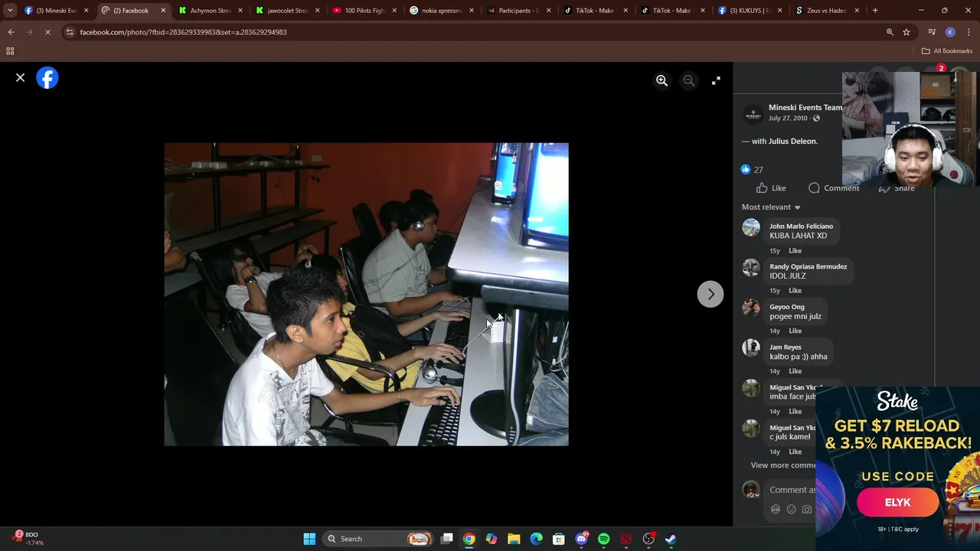This screenshot has height=551, width=980.
Task: Switch to the jawocolet Stream tab
Action: pos(288,11)
